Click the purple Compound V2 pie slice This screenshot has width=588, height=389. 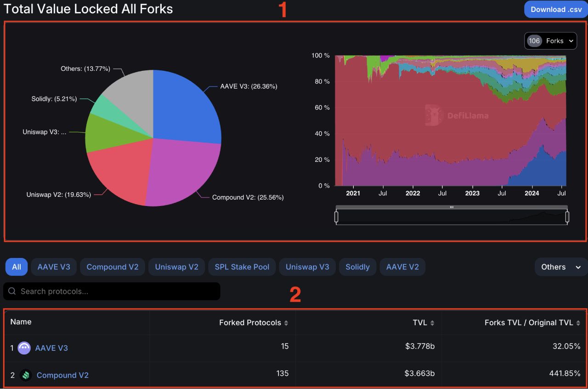click(x=184, y=172)
